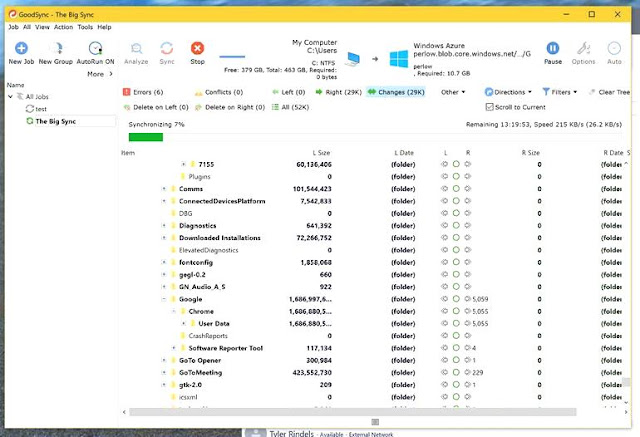Click the vertical scrollbar thumb
This screenshot has width=640, height=437.
click(626, 382)
